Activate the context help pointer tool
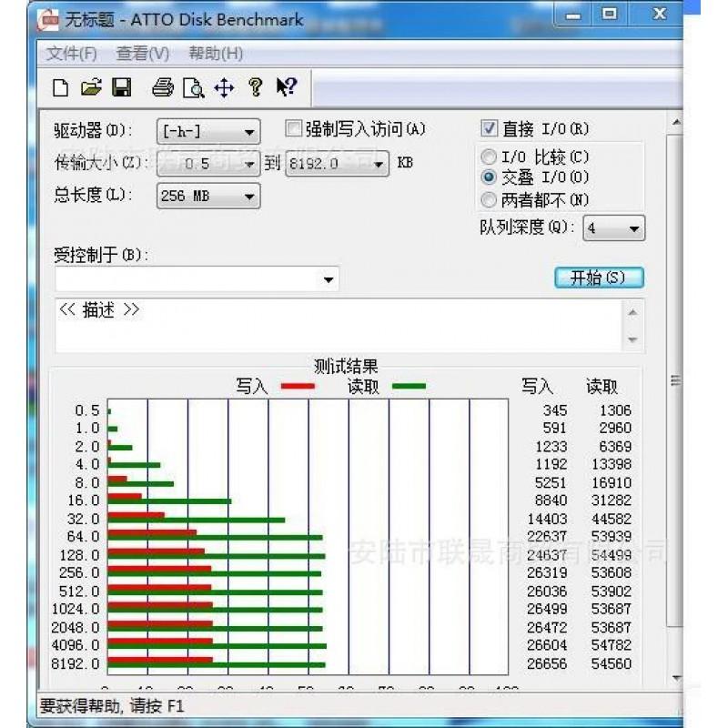This screenshot has height=728, width=728. point(286,86)
